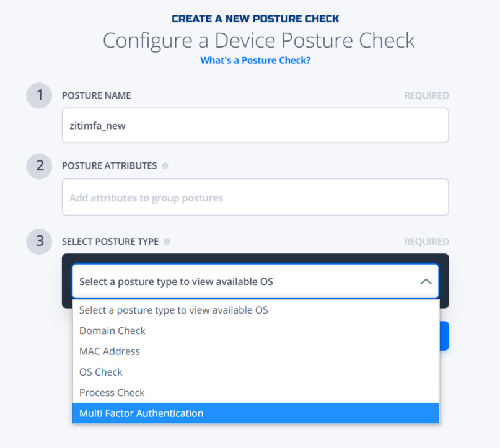Click the step 3 number circle

(x=39, y=242)
